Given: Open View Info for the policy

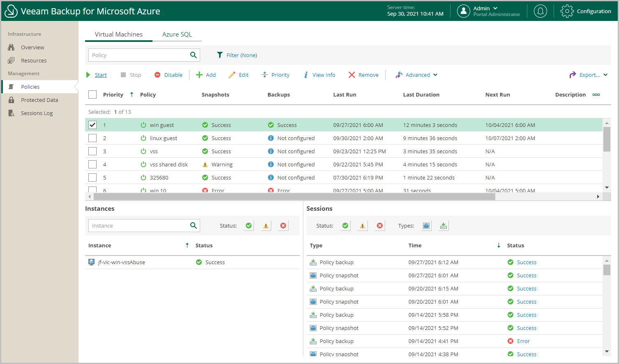Looking at the screenshot, I should pos(319,75).
